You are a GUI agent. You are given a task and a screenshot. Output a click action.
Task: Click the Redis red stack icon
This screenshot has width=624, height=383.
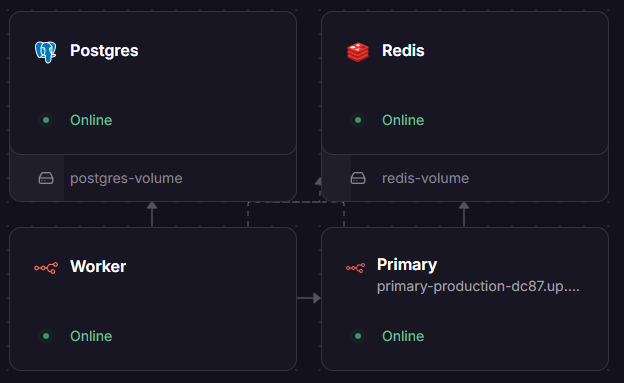[358, 52]
